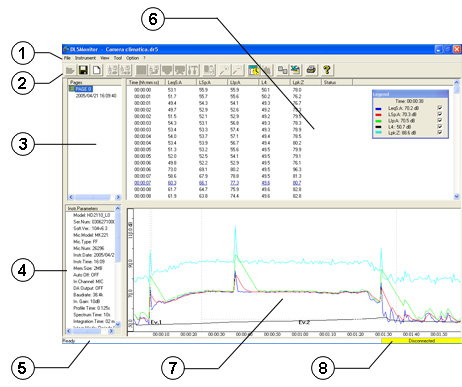Open help via yellow question mark icon
Viewport: 462px width, 387px height.
327,70
